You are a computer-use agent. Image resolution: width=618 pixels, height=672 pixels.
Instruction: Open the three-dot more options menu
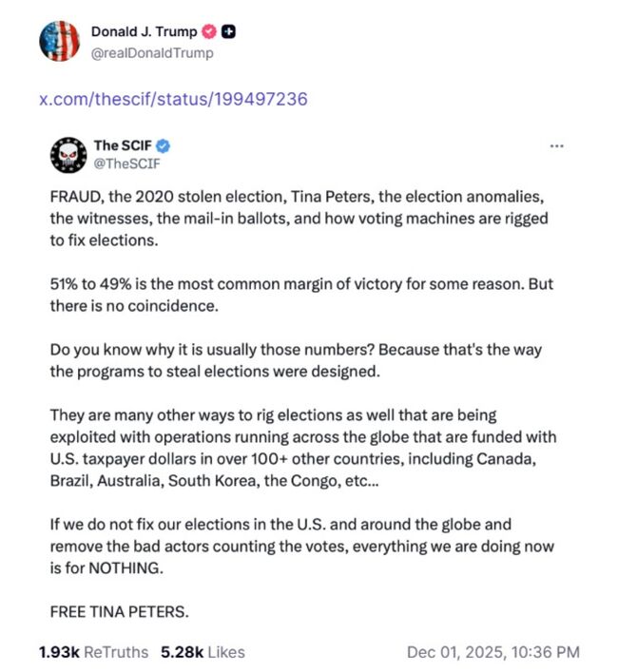click(557, 145)
